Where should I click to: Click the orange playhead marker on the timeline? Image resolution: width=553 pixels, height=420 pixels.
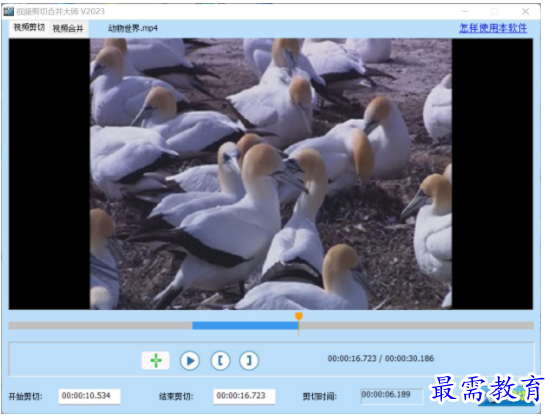click(x=299, y=316)
